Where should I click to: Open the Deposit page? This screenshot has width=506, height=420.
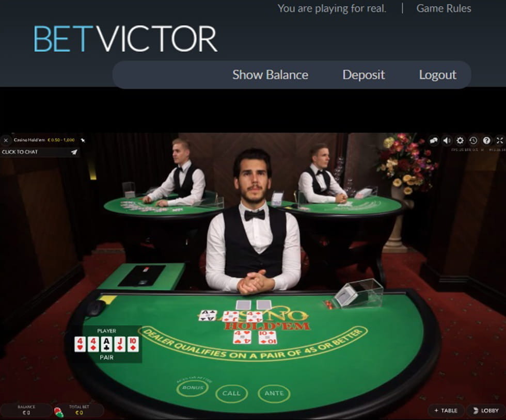click(x=363, y=75)
